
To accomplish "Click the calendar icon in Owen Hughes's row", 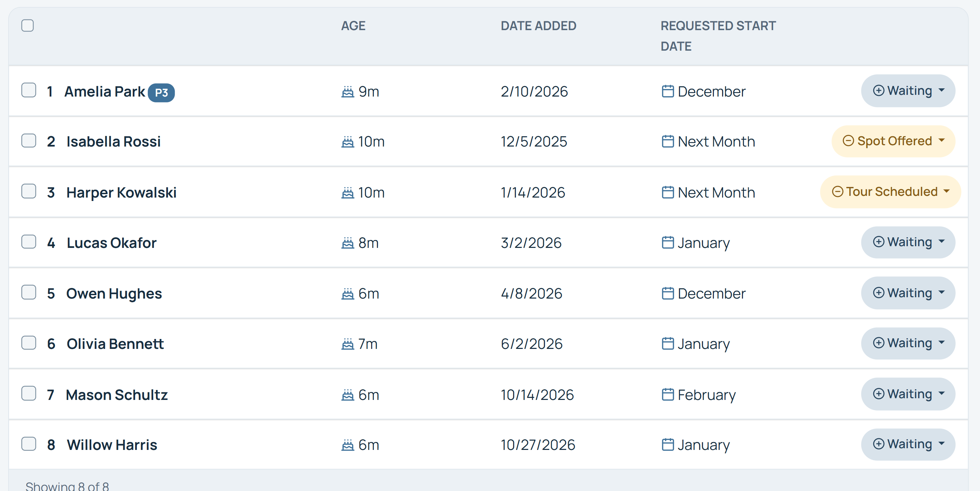I will pos(668,293).
